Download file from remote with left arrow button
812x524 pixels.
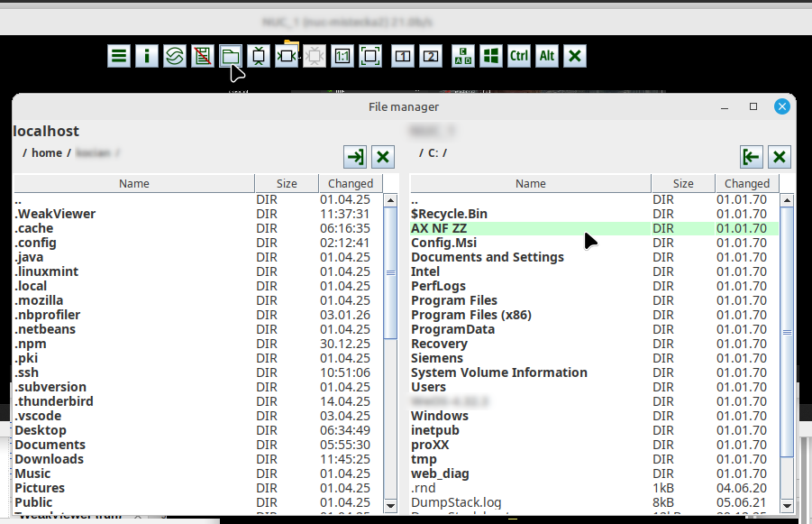[x=752, y=157]
